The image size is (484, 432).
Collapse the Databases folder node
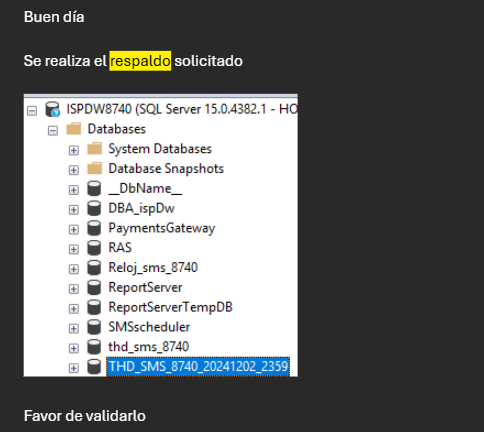[53, 130]
